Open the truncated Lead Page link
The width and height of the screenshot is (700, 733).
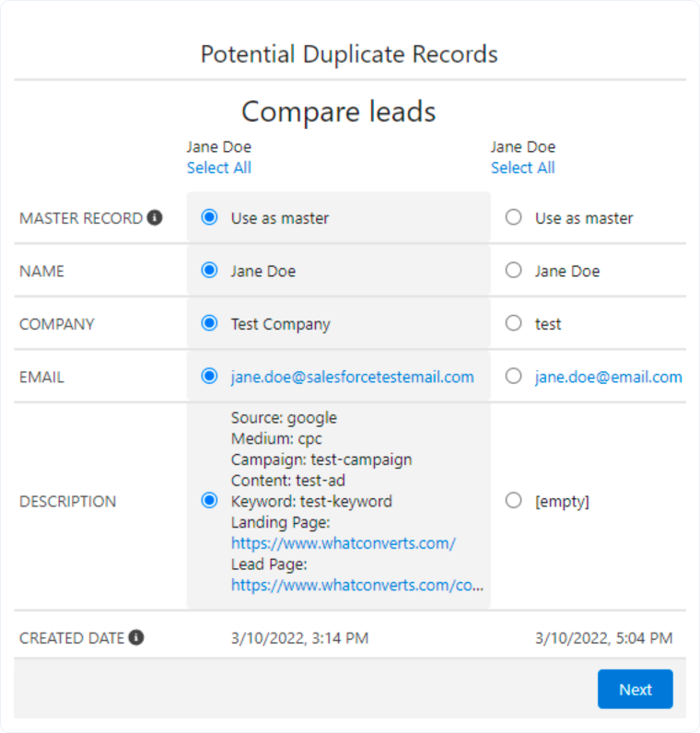pyautogui.click(x=357, y=585)
